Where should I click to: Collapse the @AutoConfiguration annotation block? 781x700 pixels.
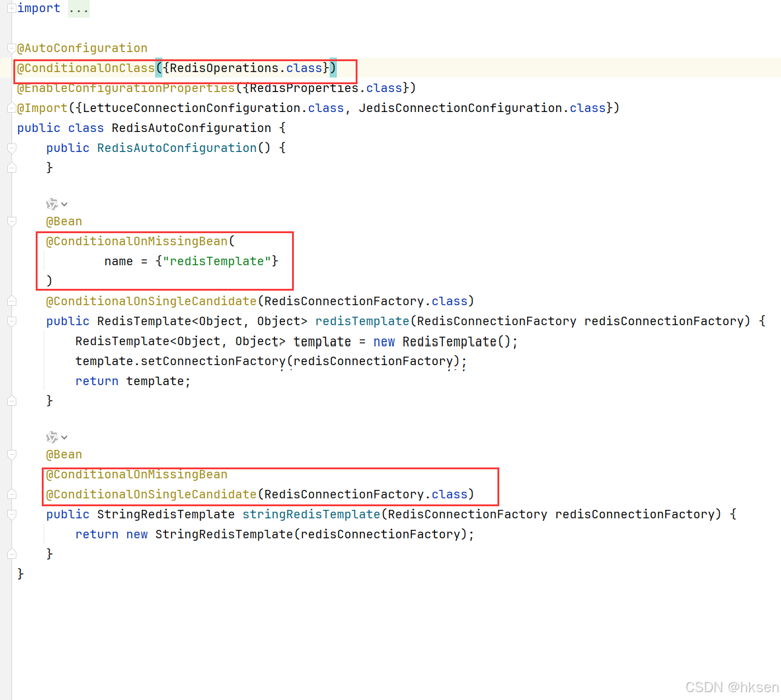(x=12, y=48)
